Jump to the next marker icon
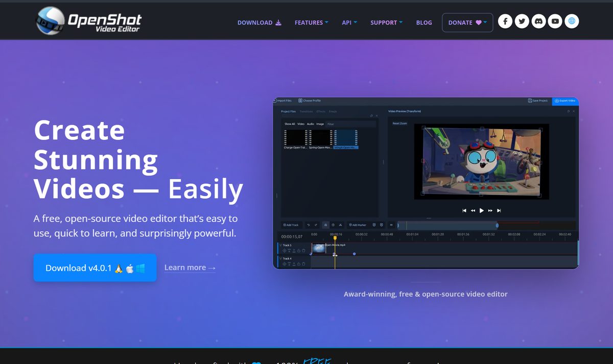Image resolution: width=613 pixels, height=364 pixels. [x=382, y=225]
